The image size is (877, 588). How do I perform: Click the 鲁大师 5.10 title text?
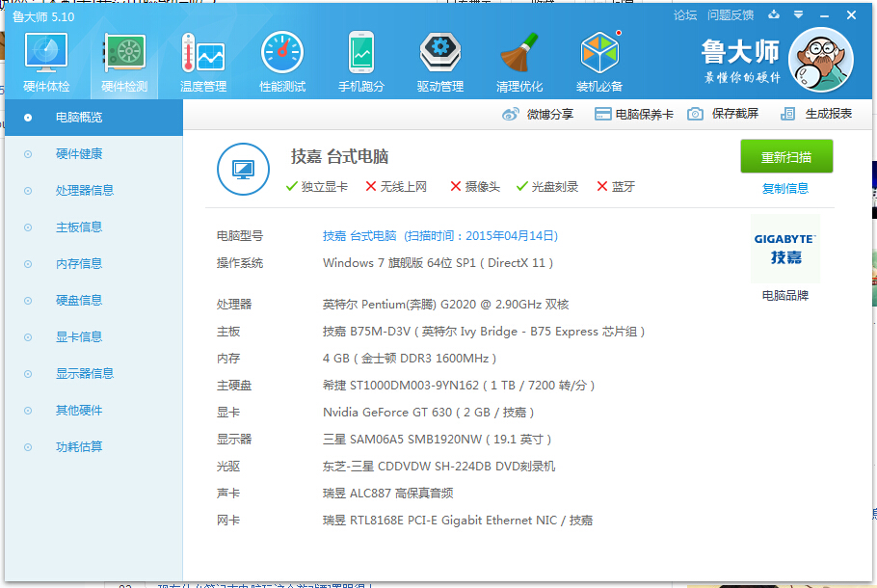click(x=43, y=16)
